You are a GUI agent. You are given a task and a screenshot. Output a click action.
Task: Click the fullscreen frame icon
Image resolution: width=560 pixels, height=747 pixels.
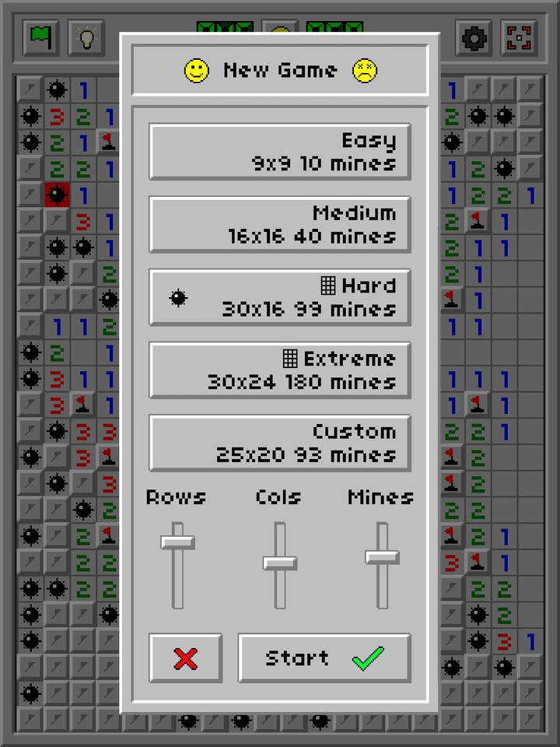520,37
